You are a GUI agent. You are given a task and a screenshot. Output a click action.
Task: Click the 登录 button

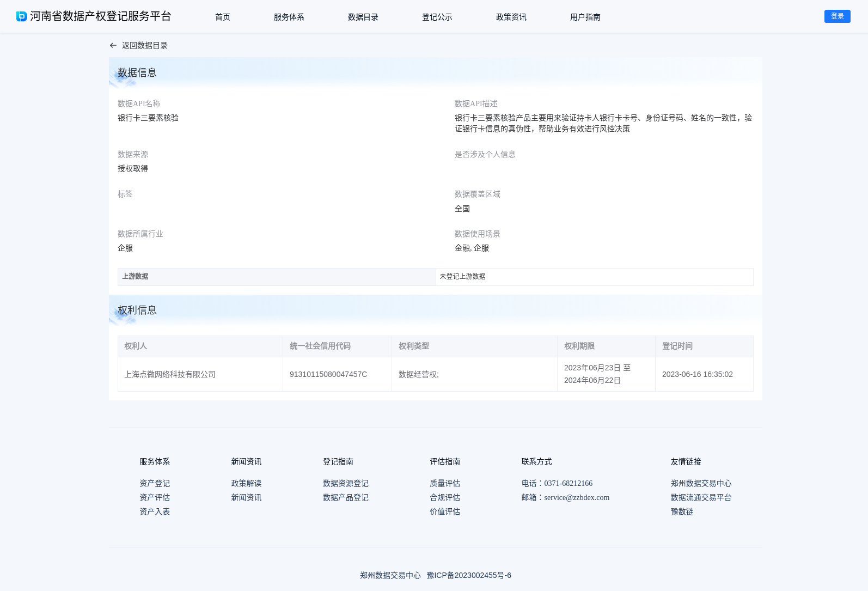pos(838,16)
